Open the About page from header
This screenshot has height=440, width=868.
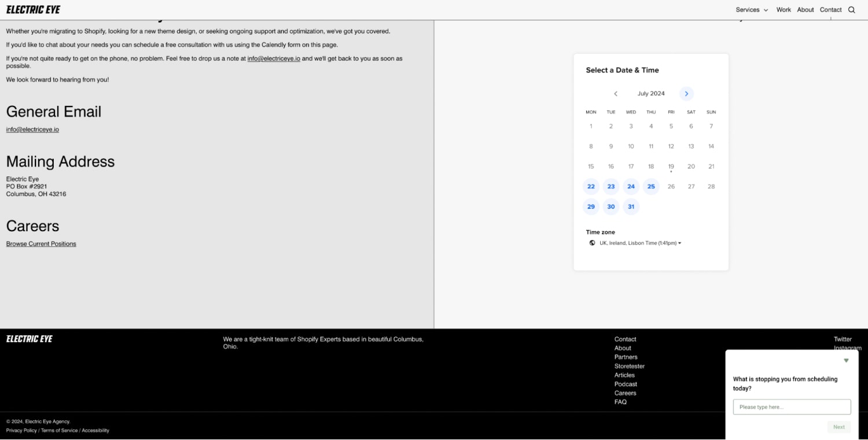(x=805, y=10)
